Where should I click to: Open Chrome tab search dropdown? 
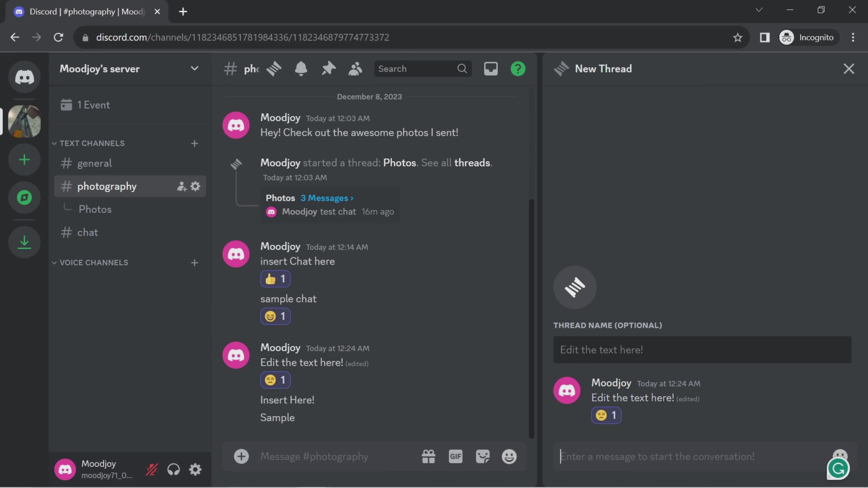tap(759, 10)
